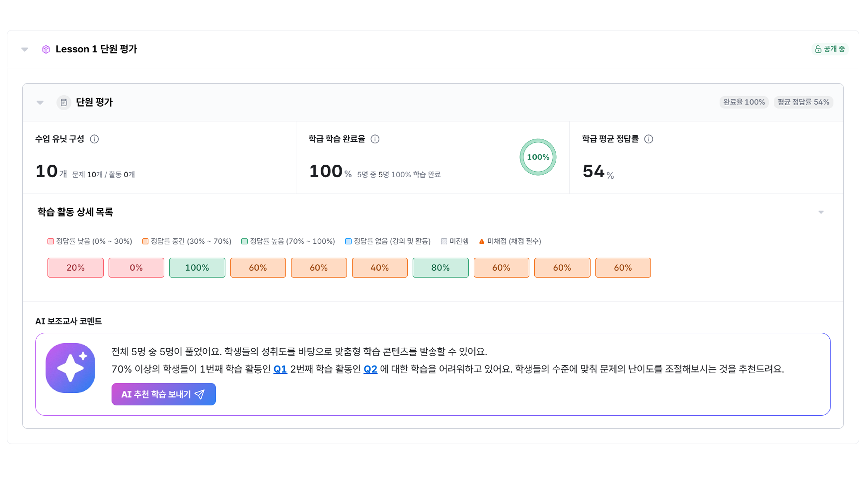The height and width of the screenshot is (488, 868).
Task: Open info tooltip for 수업 유닛 구성
Action: 94,139
